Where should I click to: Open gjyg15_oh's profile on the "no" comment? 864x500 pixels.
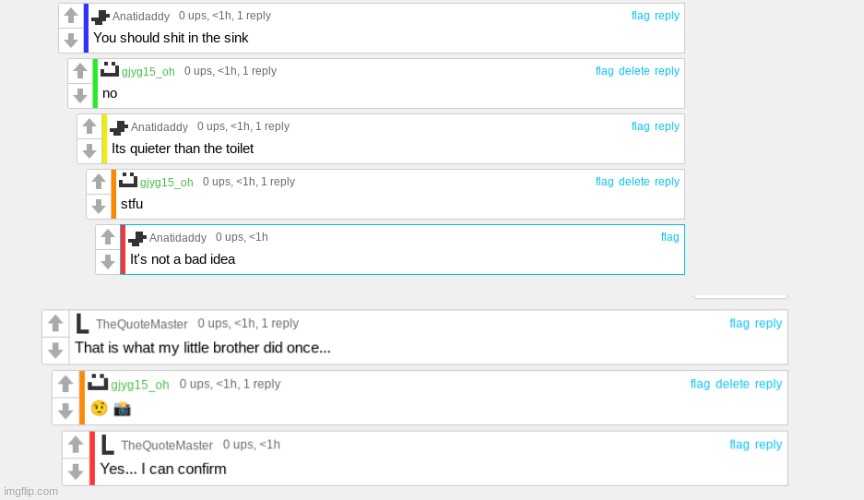point(148,72)
